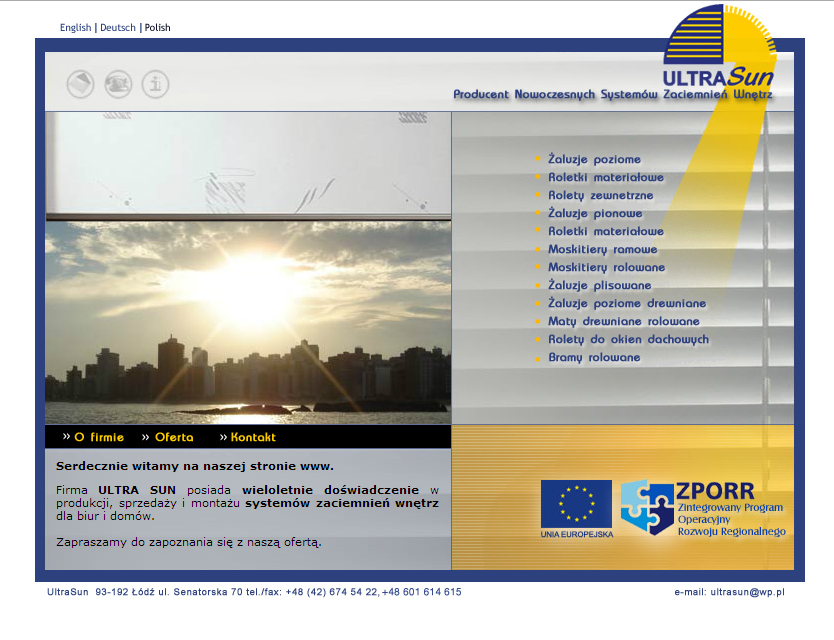Open 'Żaluzje pionowe' product link
The height and width of the screenshot is (640, 834).
click(595, 213)
